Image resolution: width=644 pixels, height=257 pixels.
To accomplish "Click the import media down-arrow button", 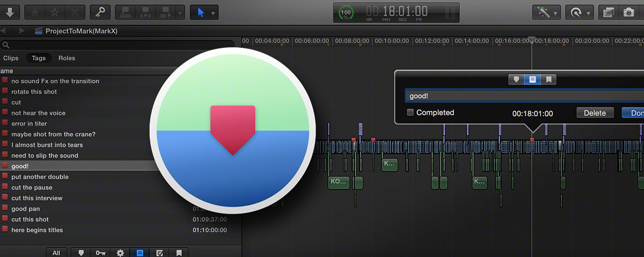I will (11, 12).
